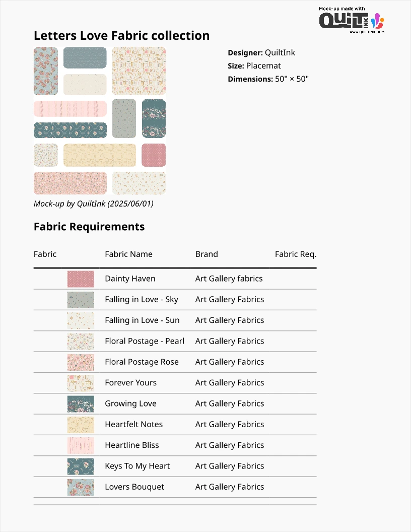The height and width of the screenshot is (532, 411).
Task: Click the Fabric Req. column header
Action: 295,254
